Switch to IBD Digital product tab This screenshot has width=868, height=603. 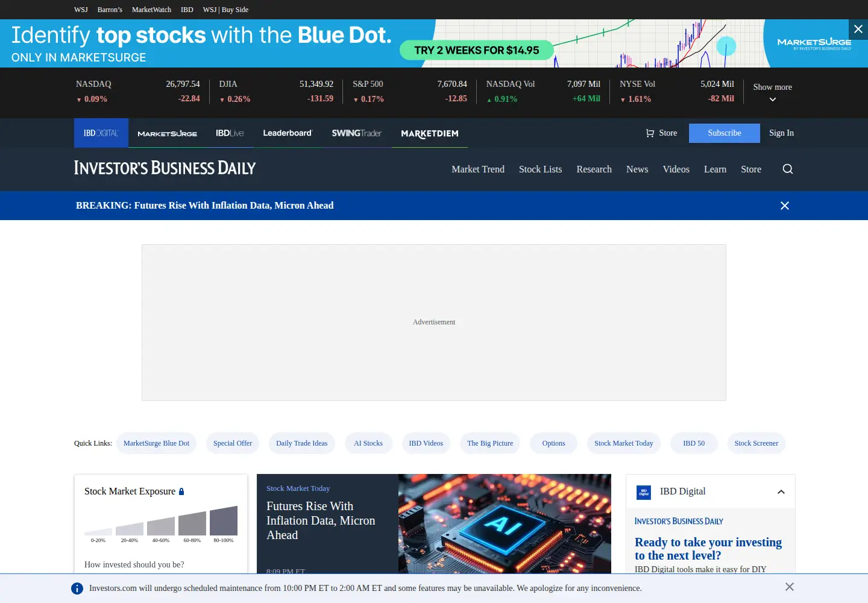101,133
